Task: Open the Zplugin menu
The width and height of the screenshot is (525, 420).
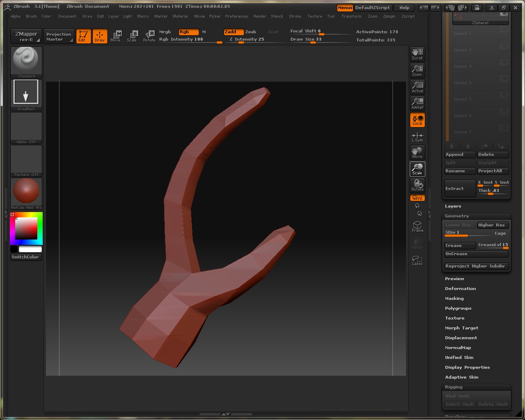Action: [389, 16]
